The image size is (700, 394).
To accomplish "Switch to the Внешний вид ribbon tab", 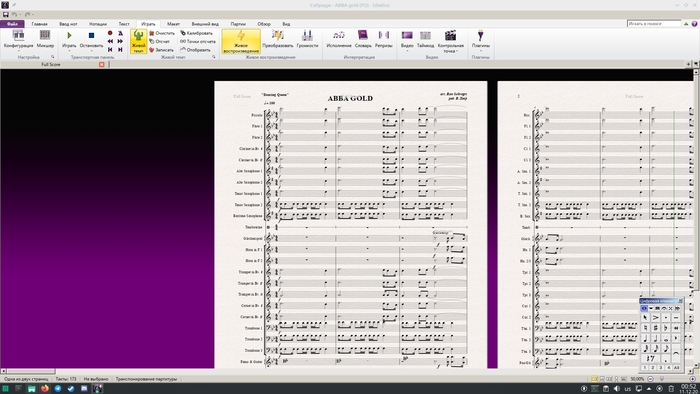I will point(205,24).
